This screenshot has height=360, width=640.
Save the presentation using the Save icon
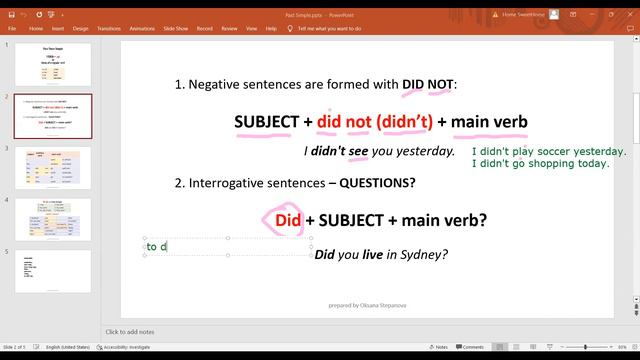point(11,15)
